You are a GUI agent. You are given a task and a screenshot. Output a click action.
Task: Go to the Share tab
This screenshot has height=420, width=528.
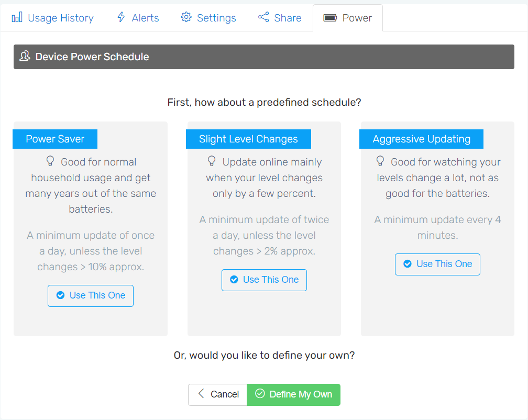pyautogui.click(x=280, y=18)
